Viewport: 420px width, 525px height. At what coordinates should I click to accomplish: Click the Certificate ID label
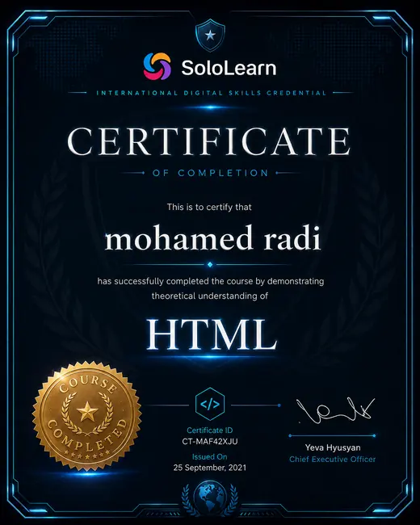coord(210,430)
